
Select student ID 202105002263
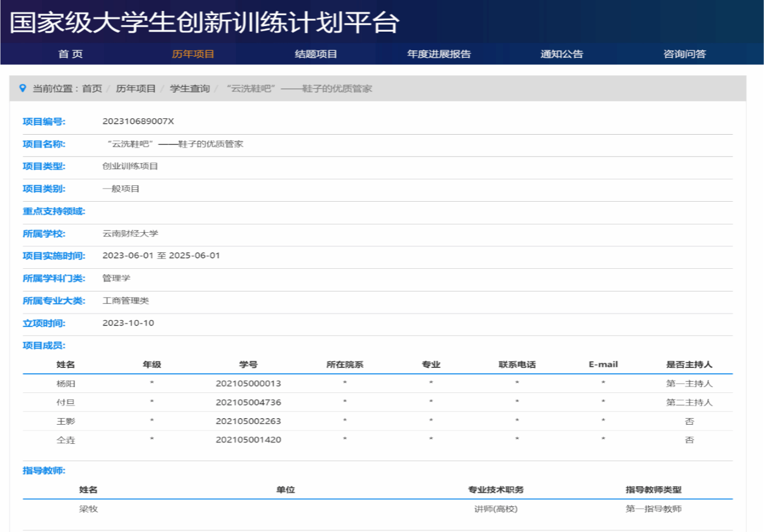tap(248, 421)
